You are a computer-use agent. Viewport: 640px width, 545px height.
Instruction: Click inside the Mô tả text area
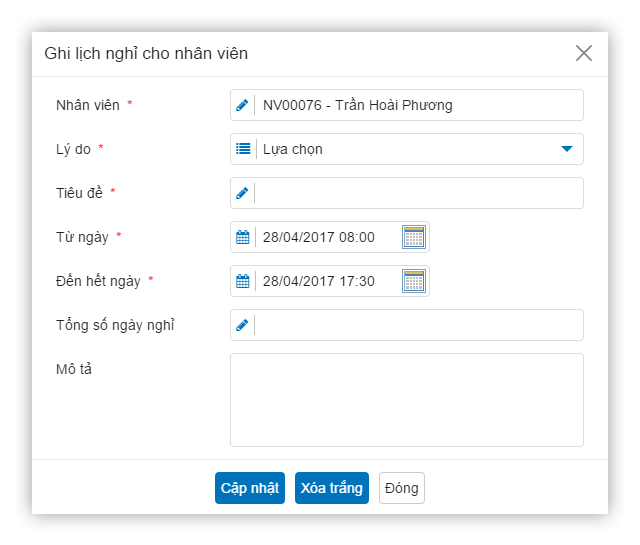tap(407, 400)
